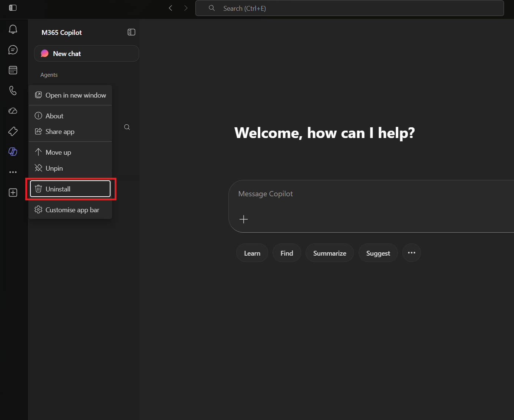The height and width of the screenshot is (420, 514).
Task: Collapse the M365 Copilot panel icon
Action: pos(131,32)
